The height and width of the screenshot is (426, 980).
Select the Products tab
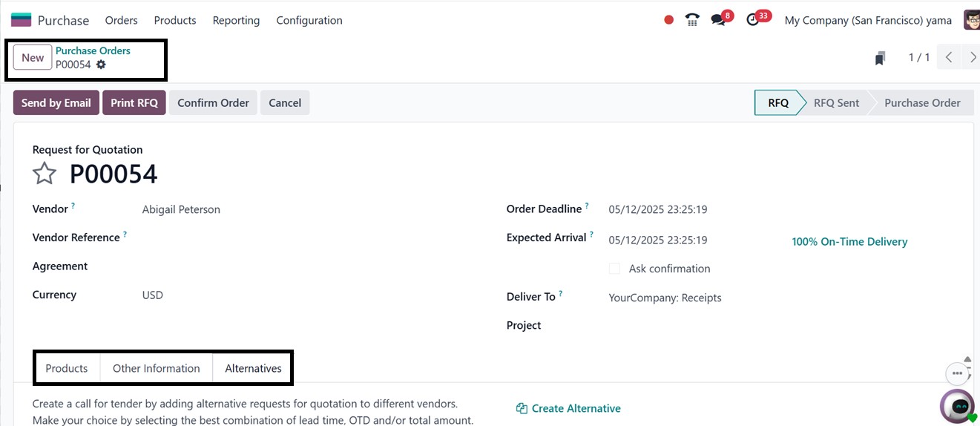pos(67,368)
